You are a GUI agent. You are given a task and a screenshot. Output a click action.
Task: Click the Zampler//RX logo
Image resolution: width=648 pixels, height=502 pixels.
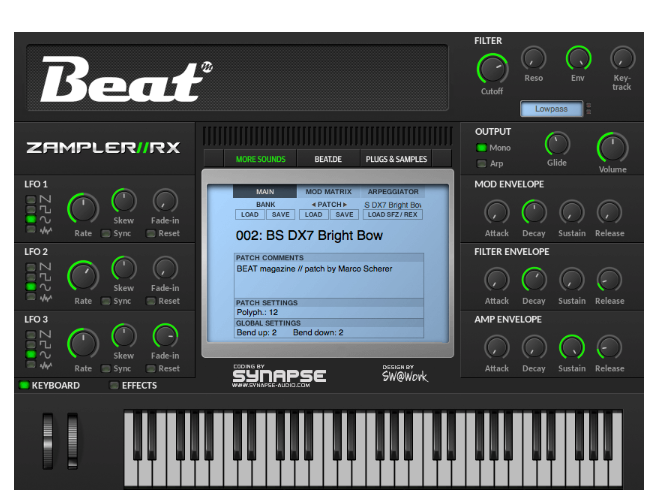pyautogui.click(x=103, y=148)
